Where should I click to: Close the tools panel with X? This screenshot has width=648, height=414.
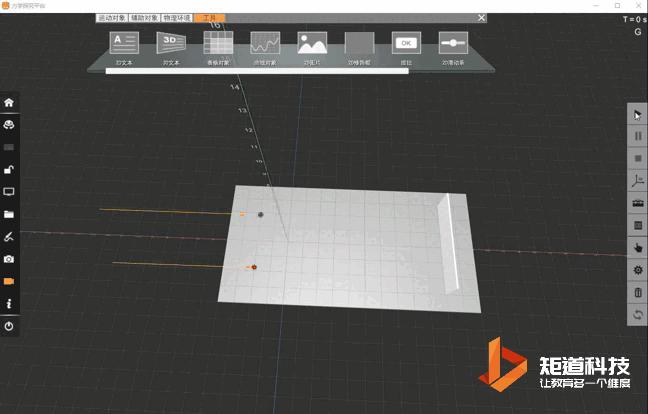pyautogui.click(x=481, y=18)
